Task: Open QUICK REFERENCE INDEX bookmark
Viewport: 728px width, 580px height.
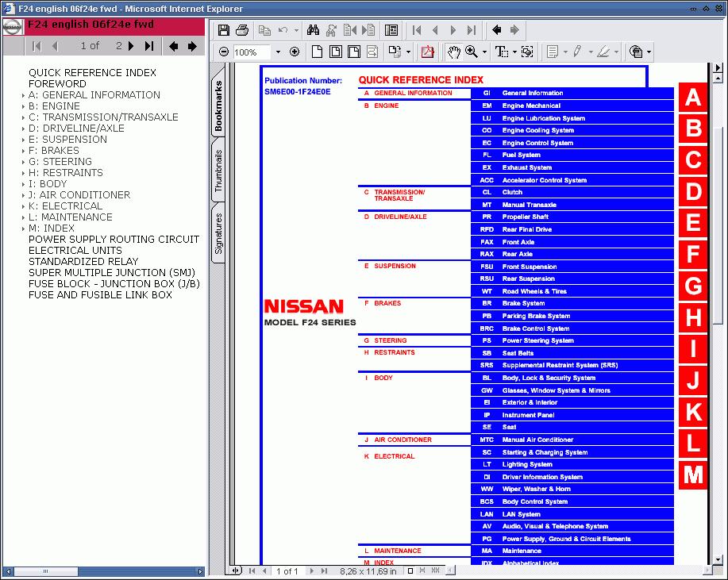Action: click(x=92, y=73)
